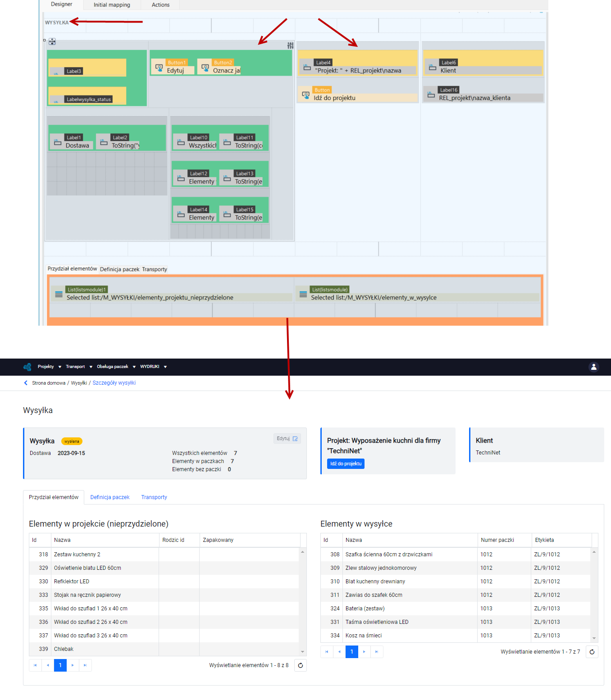Click the nieprzydzielone table vertical scrollbar

[303, 602]
